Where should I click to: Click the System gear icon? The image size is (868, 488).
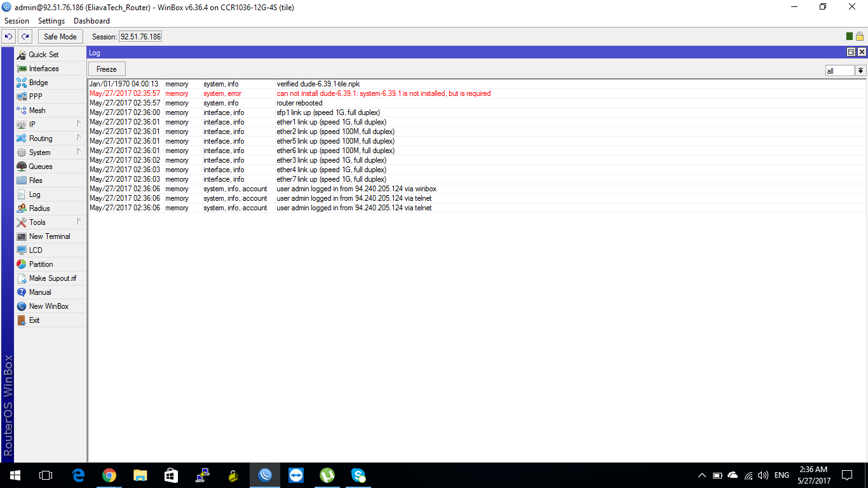click(22, 152)
